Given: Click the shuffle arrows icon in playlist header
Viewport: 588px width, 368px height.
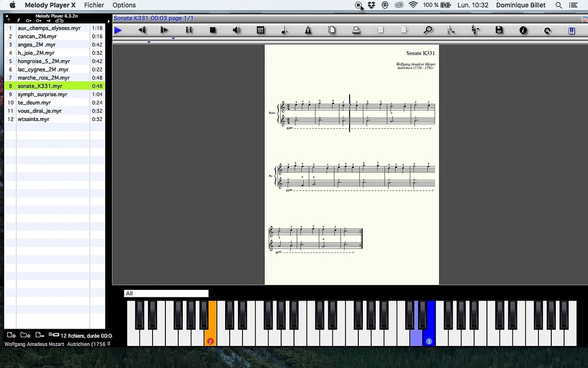Looking at the screenshot, I should click(x=49, y=20).
